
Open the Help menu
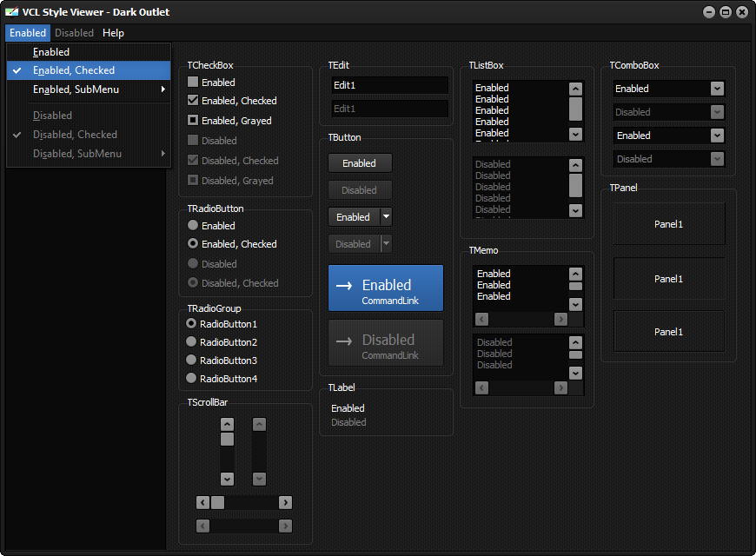[113, 33]
